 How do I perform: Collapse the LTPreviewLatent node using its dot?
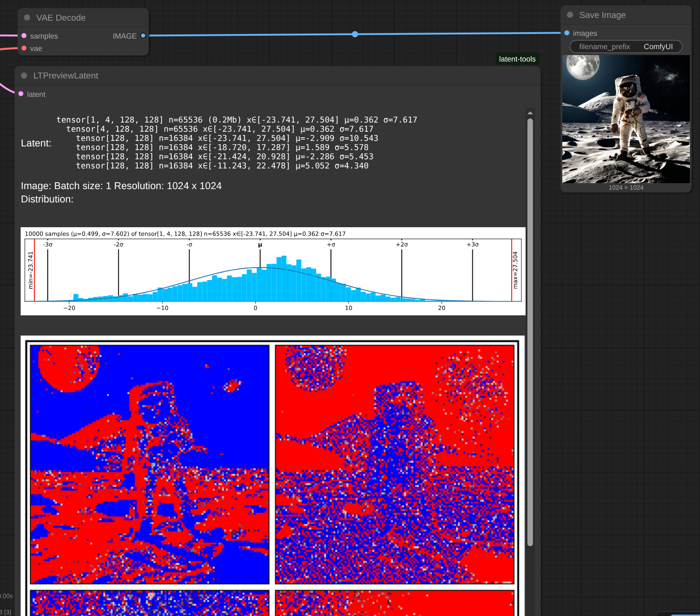(x=24, y=76)
